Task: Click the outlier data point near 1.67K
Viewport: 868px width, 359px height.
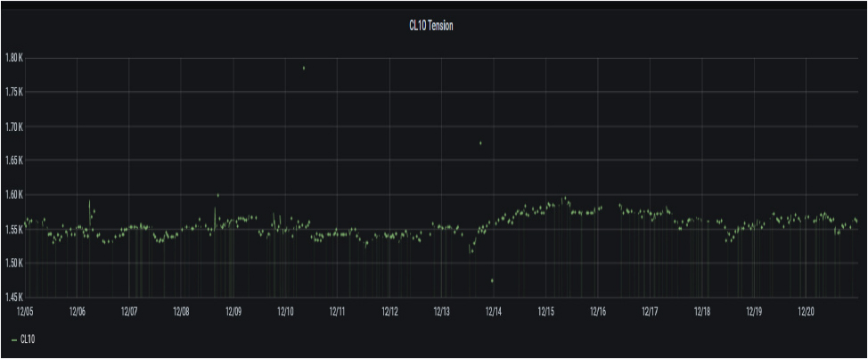Action: click(480, 143)
